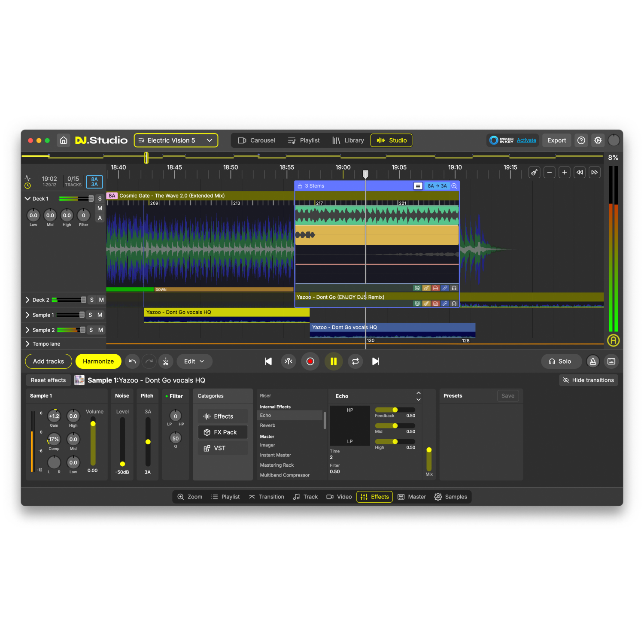Click Reset effects for Sample 1
644x644 pixels.
[x=48, y=380]
